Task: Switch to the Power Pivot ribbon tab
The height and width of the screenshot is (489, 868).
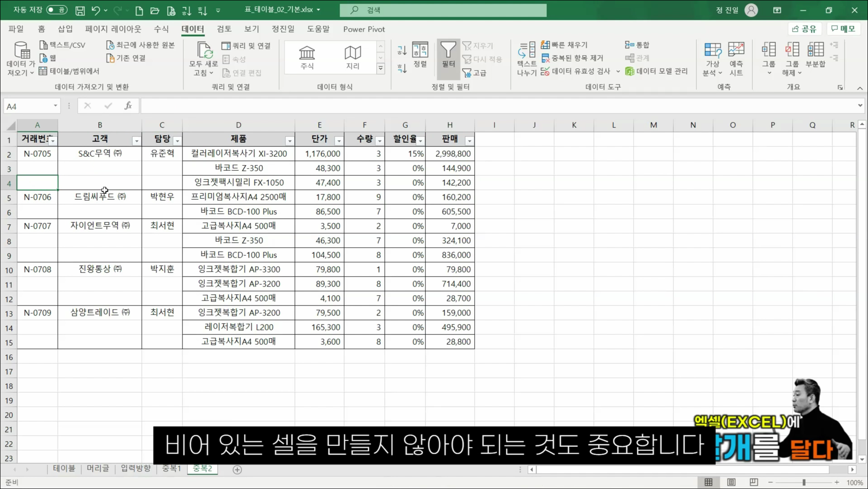Action: (364, 29)
